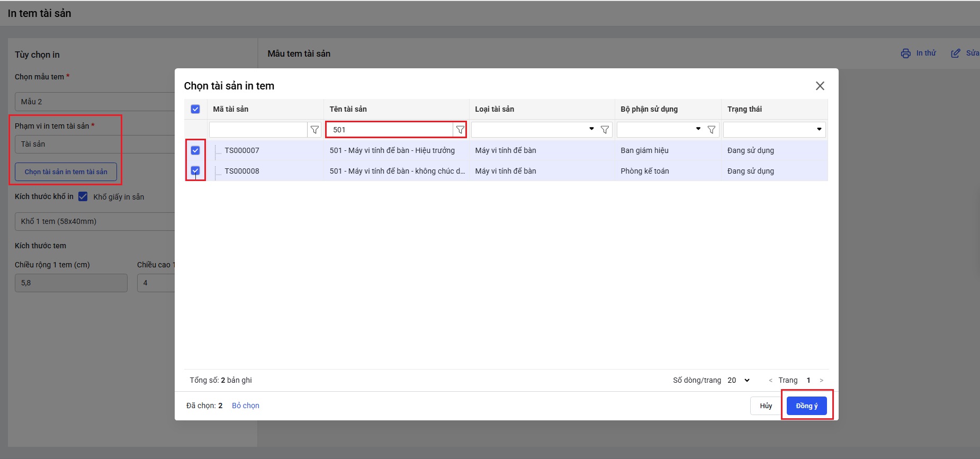Click the Mã tài sản filter input

(258, 130)
